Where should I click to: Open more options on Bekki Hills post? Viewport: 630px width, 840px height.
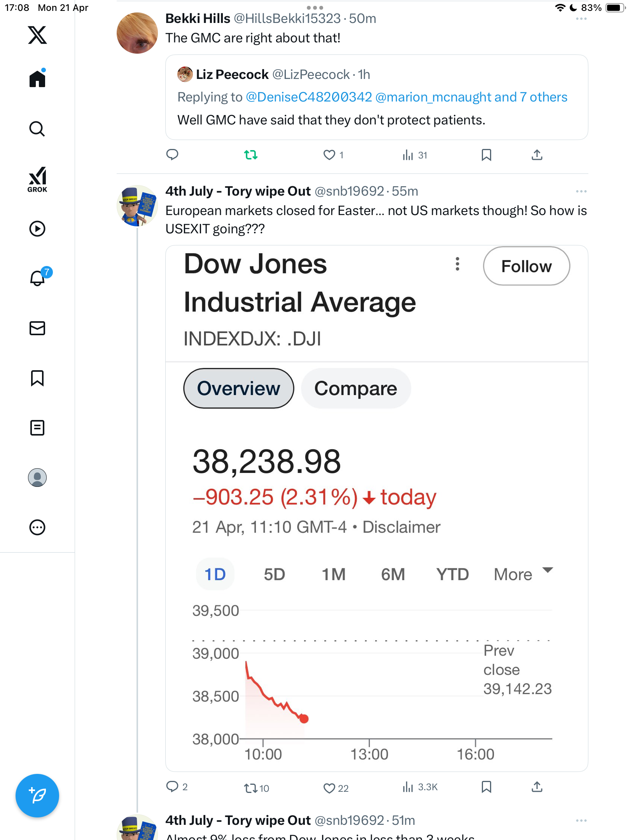coord(581,19)
